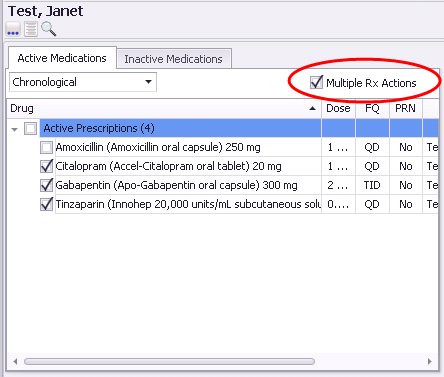Uncheck the Tinzaparin prescription checkbox
This screenshot has height=377, width=444.
(46, 204)
